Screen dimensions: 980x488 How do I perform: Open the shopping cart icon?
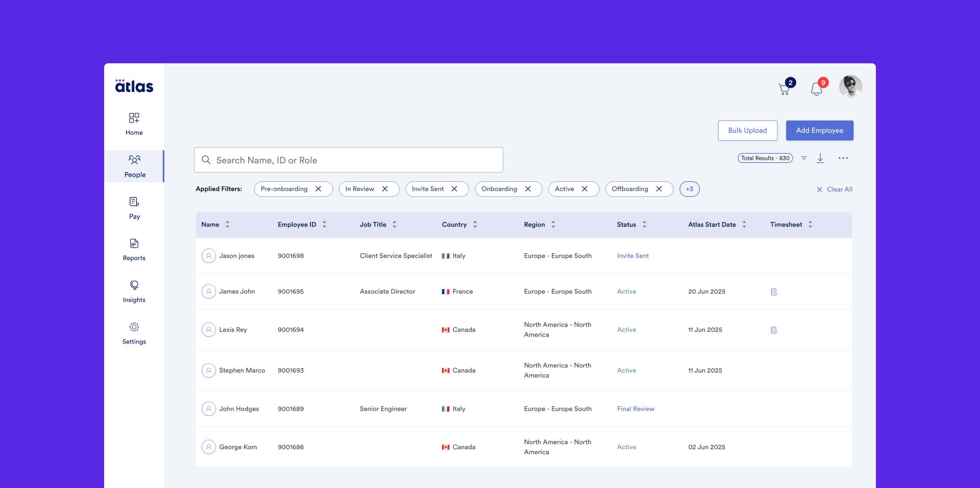tap(785, 89)
